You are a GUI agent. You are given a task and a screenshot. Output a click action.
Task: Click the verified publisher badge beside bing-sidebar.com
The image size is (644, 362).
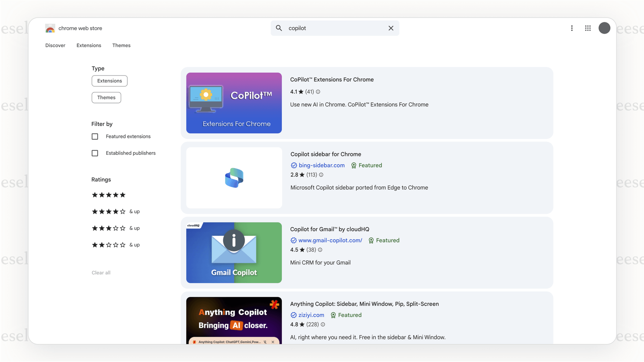pos(294,165)
